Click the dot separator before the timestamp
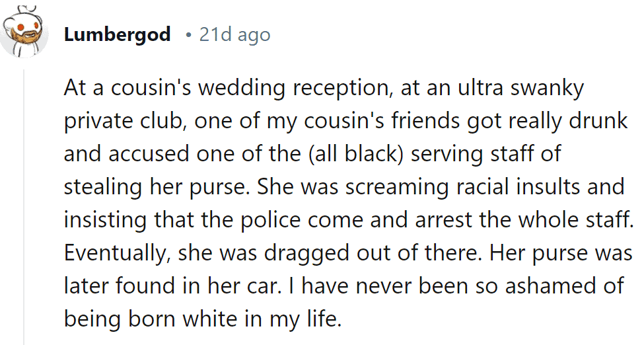The height and width of the screenshot is (345, 644). 188,36
